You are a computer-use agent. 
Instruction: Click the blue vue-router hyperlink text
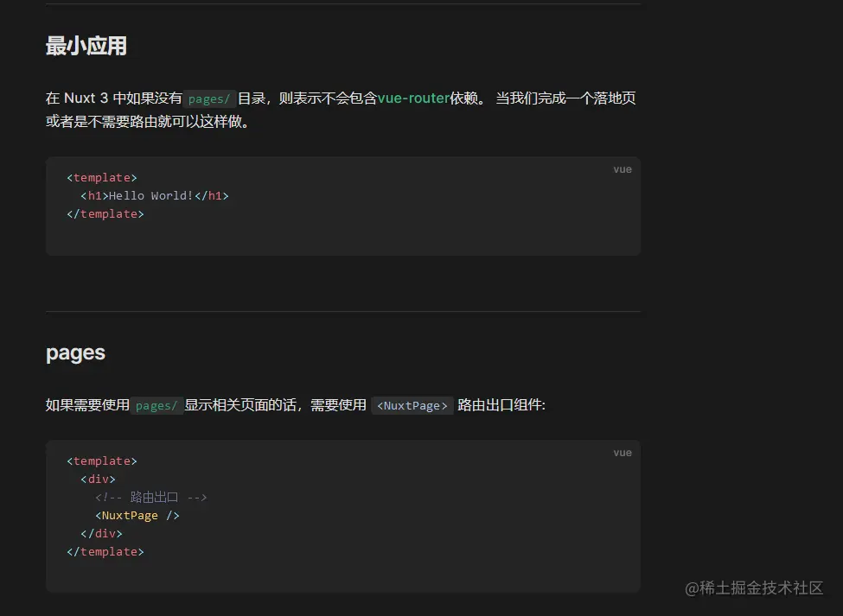click(x=414, y=98)
